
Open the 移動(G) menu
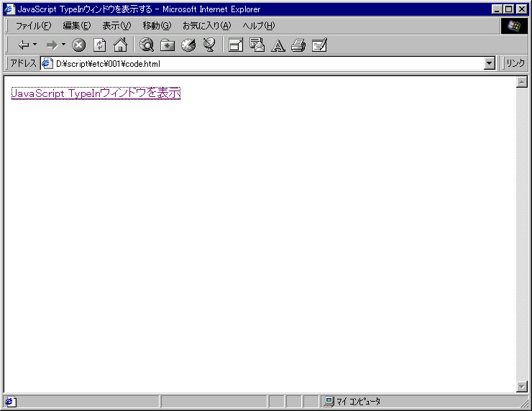157,26
